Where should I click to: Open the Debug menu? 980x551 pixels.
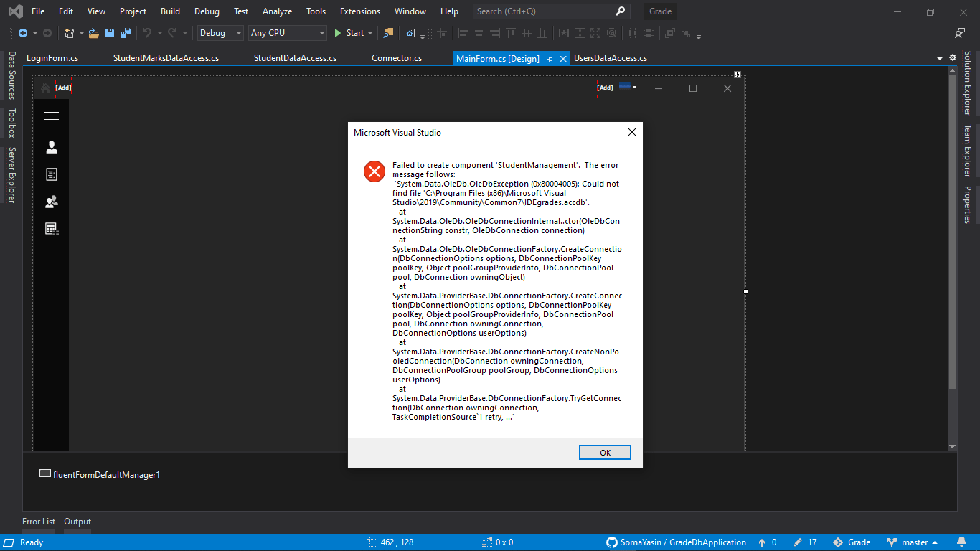coord(207,11)
